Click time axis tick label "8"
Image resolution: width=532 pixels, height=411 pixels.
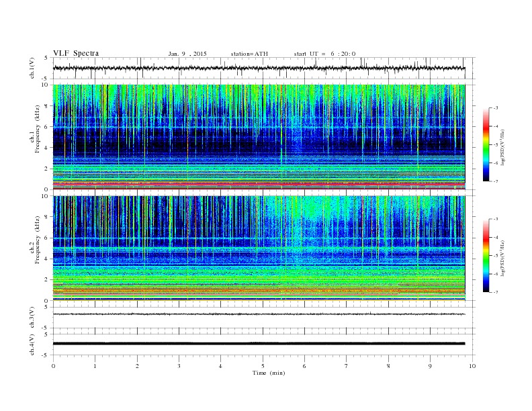(388, 366)
